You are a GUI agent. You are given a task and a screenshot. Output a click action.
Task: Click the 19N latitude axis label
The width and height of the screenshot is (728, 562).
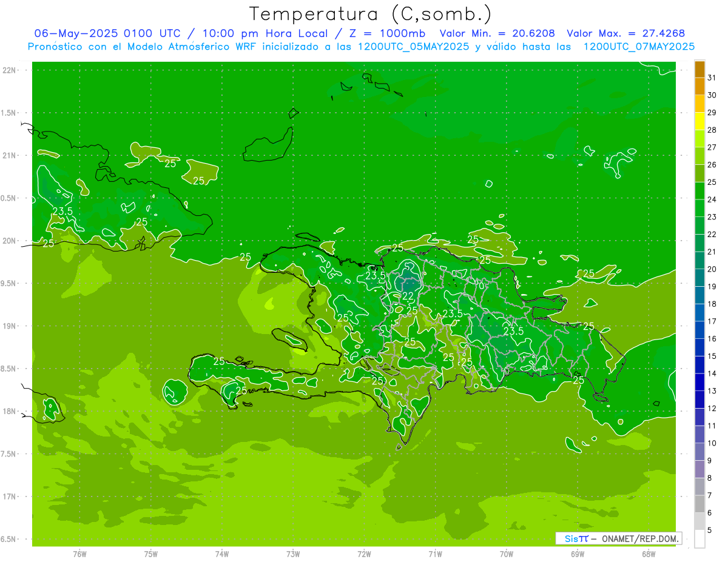point(10,326)
